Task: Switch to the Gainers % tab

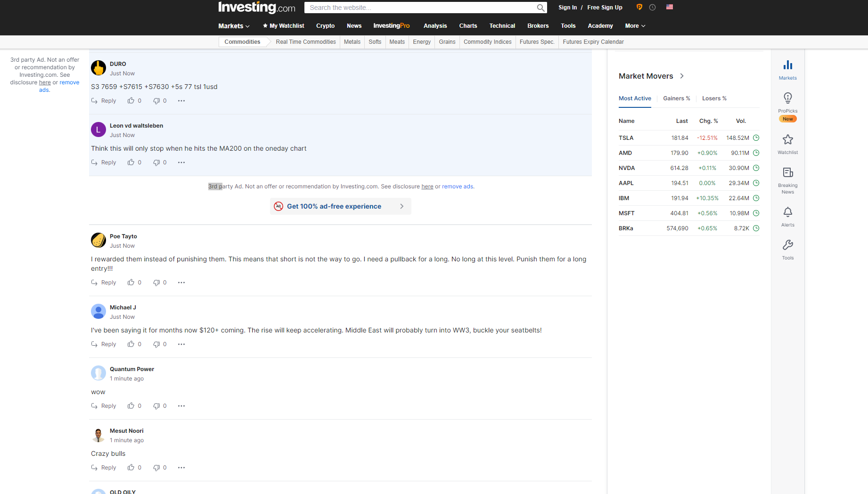Action: tap(676, 98)
